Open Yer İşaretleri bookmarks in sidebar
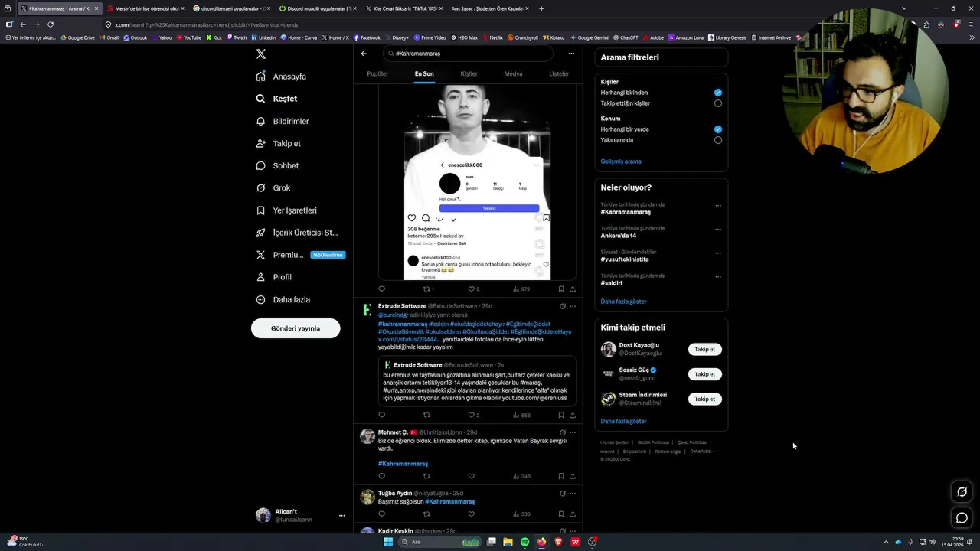 (286, 210)
